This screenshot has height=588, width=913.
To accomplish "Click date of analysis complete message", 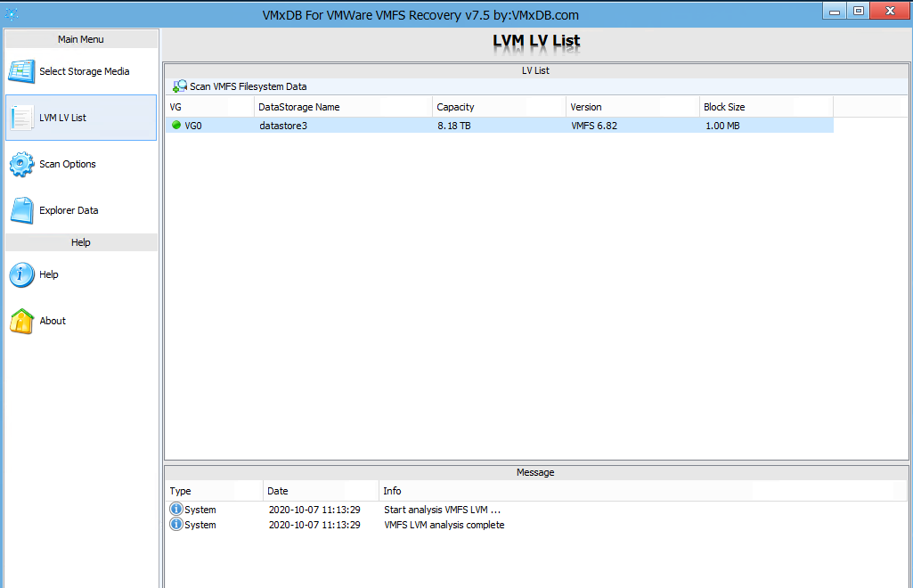I will point(314,525).
